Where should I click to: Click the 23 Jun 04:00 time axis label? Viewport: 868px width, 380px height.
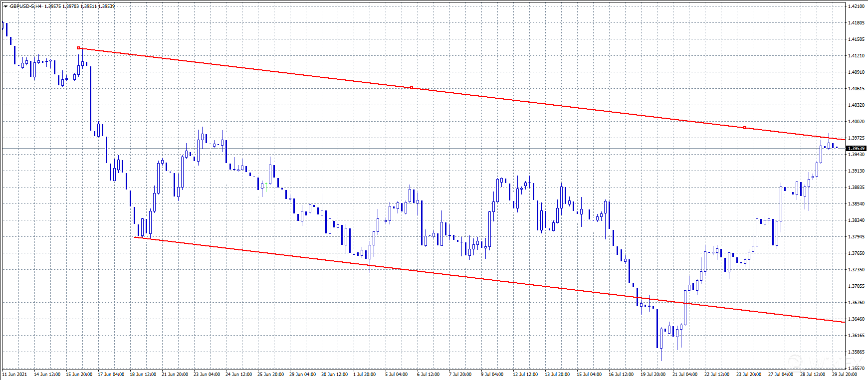207,375
